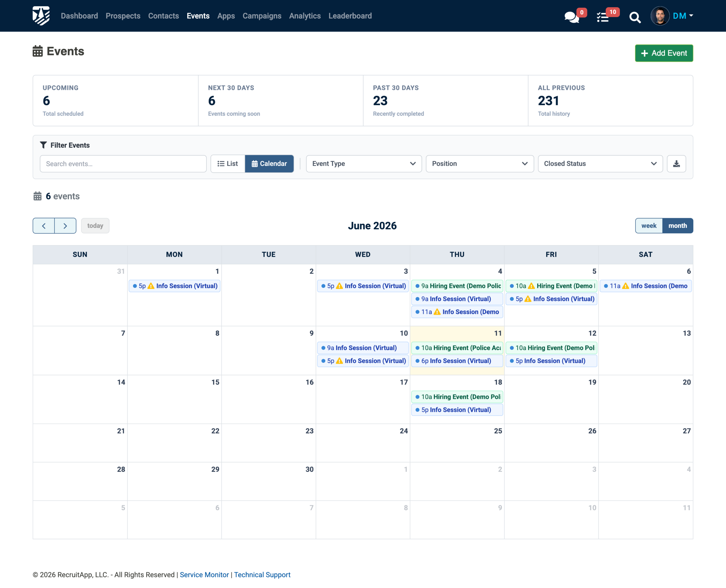The width and height of the screenshot is (726, 588).
Task: Click the Add Event button
Action: [664, 53]
